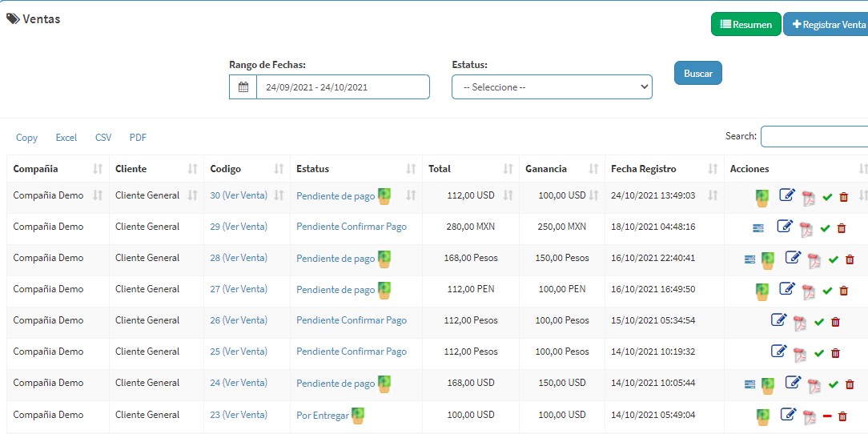Screen dimensions: 868x434
Task: Click green checkmark for sale 28
Action: (x=833, y=259)
